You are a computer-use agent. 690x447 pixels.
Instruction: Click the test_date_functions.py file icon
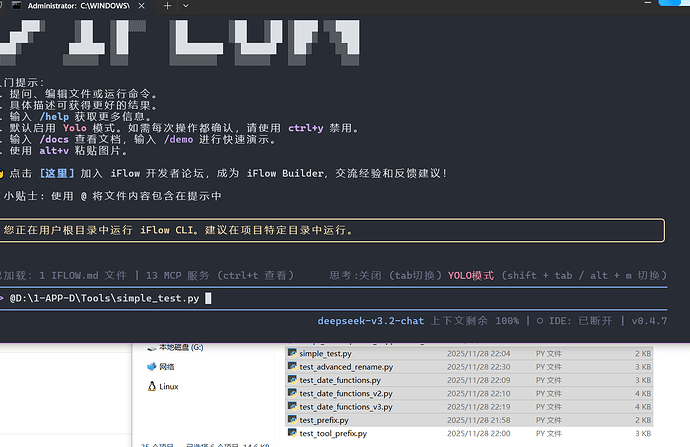click(x=292, y=379)
